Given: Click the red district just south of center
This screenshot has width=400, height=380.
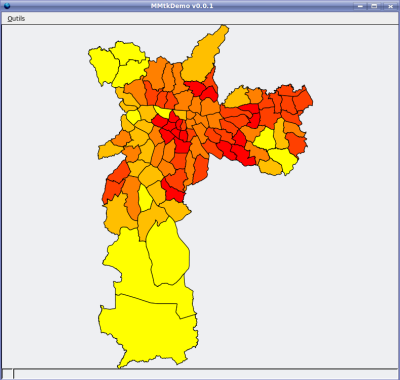Looking at the screenshot, I should 174,192.
